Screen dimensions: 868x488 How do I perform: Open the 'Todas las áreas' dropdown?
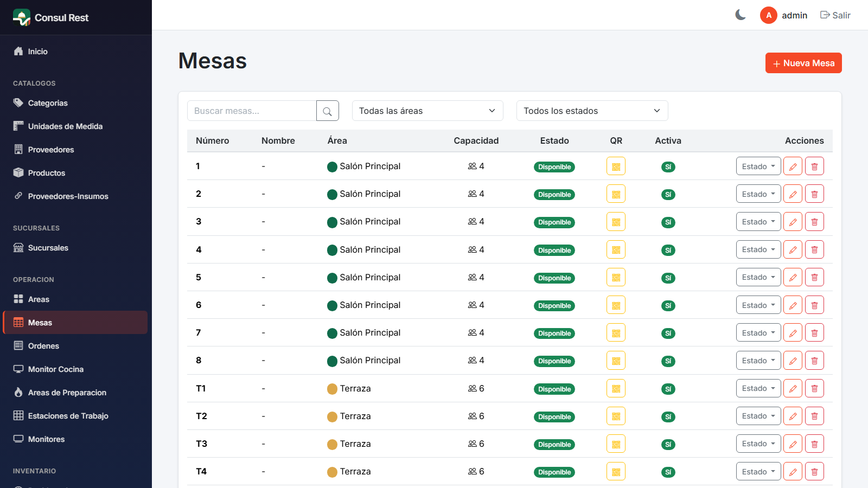tap(427, 111)
